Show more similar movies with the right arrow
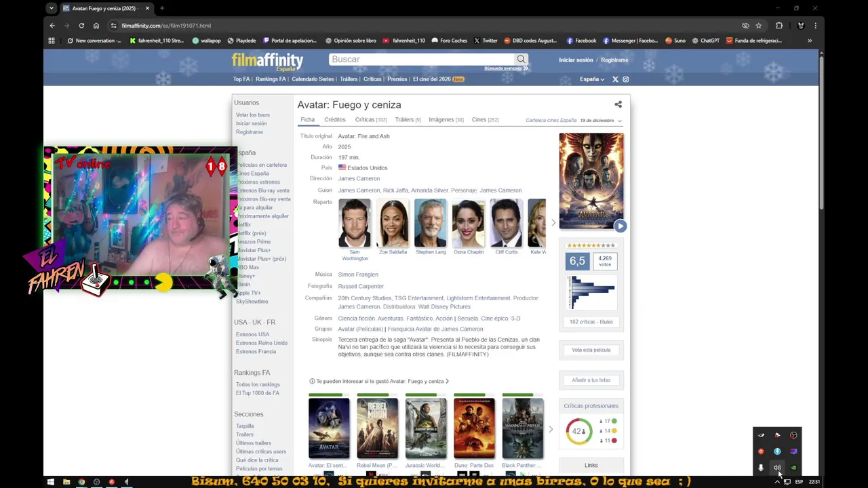The width and height of the screenshot is (868, 488). pyautogui.click(x=551, y=429)
